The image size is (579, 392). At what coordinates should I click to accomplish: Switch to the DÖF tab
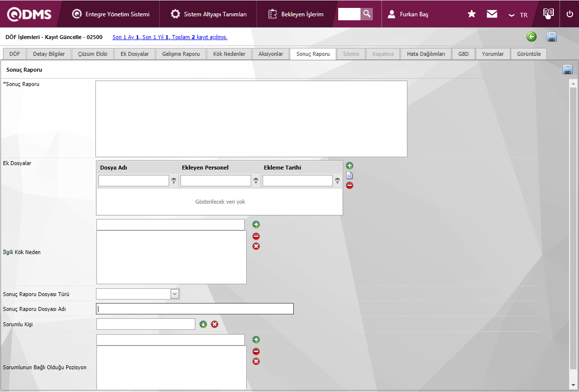[x=15, y=54]
